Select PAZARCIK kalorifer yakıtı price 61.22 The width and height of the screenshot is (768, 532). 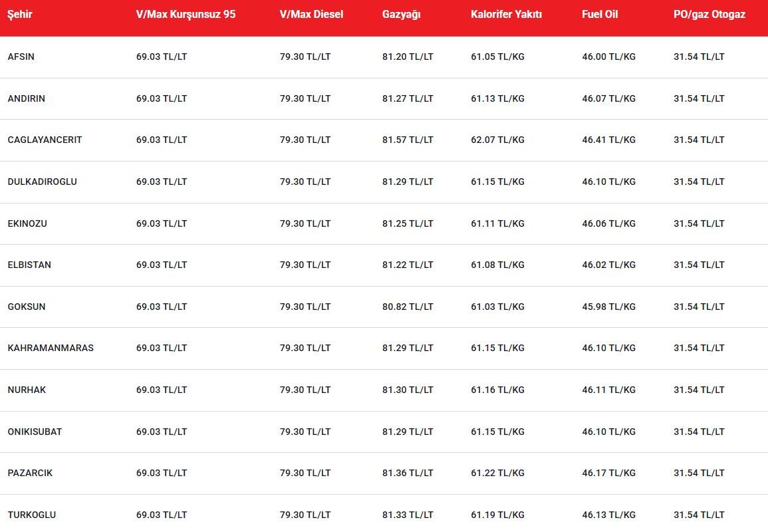pos(497,473)
